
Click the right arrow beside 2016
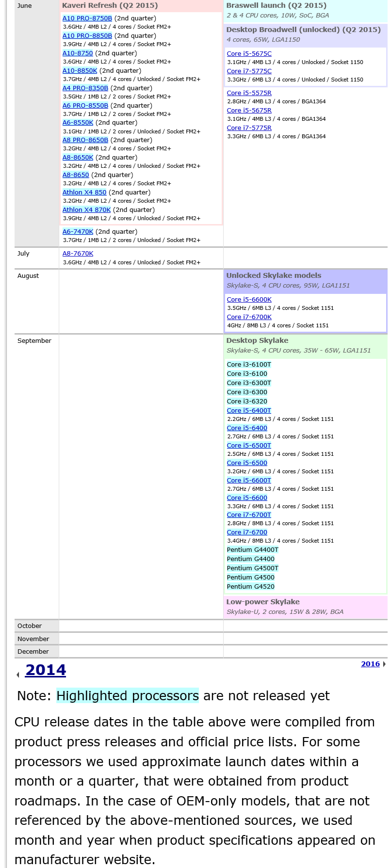(x=384, y=664)
